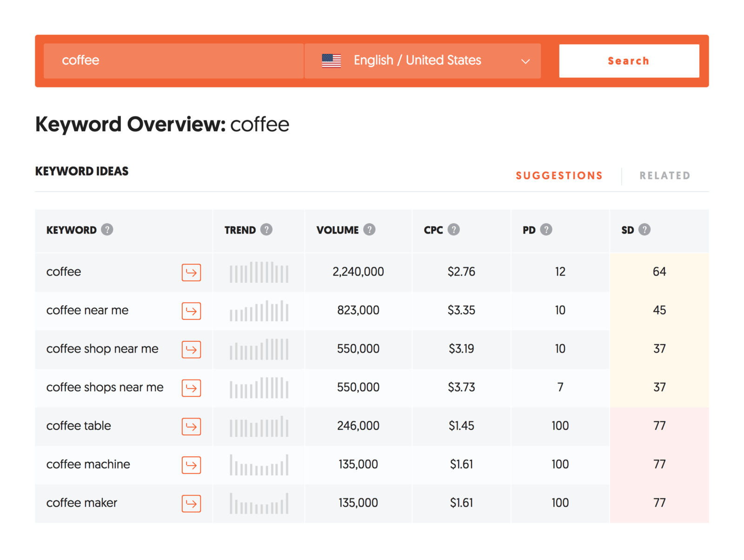Click the dropdown chevron in language selector
The image size is (744, 560).
point(525,61)
